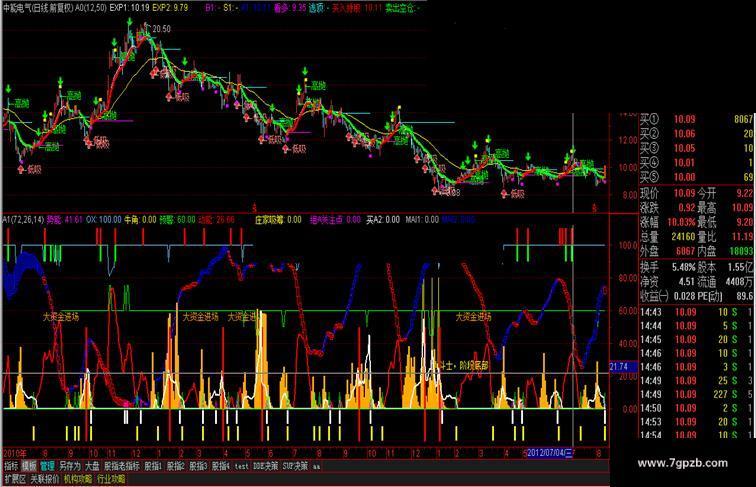Select the aa template tab
This screenshot has height=487, width=756.
(x=316, y=466)
